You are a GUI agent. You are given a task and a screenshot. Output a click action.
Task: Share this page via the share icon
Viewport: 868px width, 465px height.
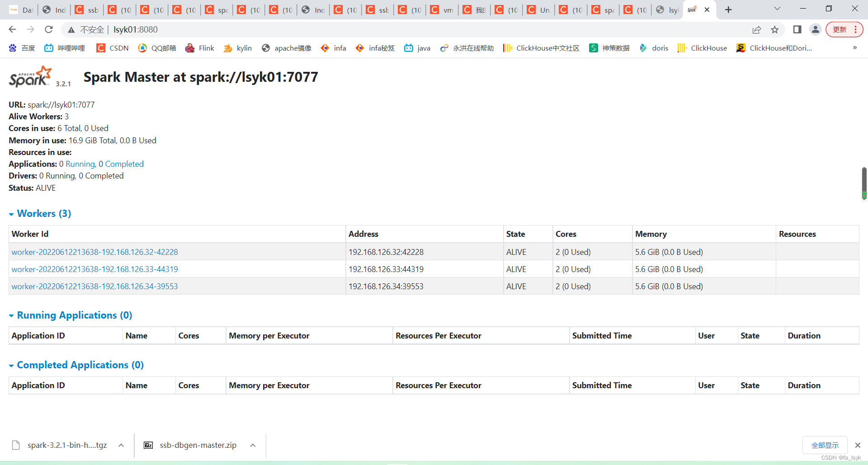click(756, 29)
